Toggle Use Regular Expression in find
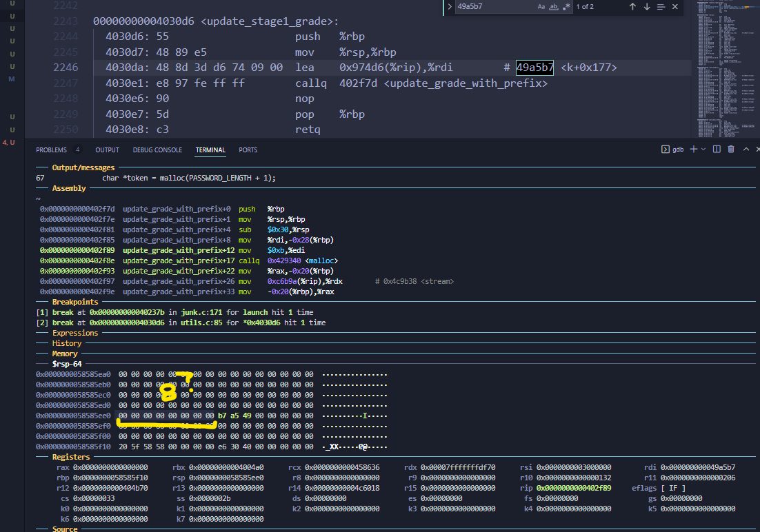This screenshot has width=760, height=532. (566, 7)
